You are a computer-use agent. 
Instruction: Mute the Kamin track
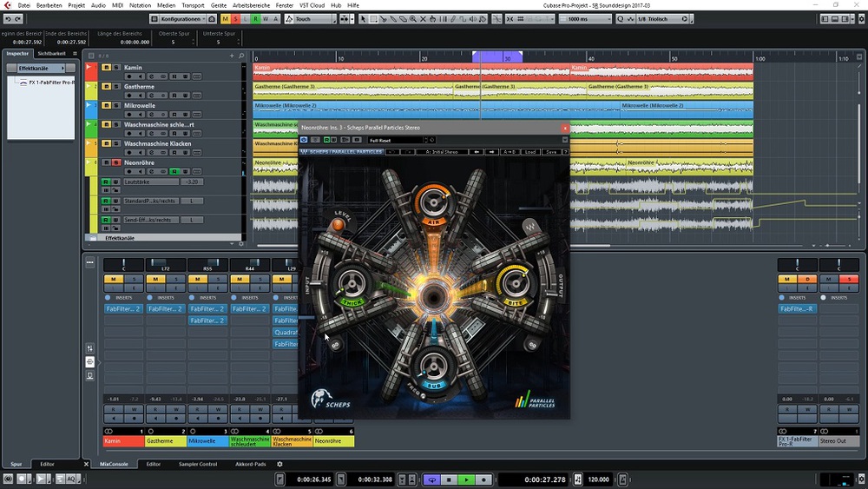[x=106, y=68]
